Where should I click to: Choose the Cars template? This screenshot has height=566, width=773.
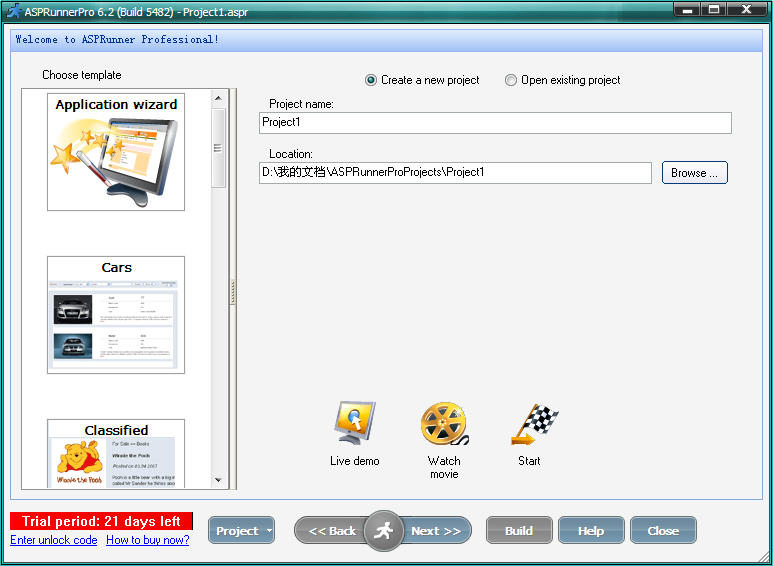pyautogui.click(x=116, y=315)
